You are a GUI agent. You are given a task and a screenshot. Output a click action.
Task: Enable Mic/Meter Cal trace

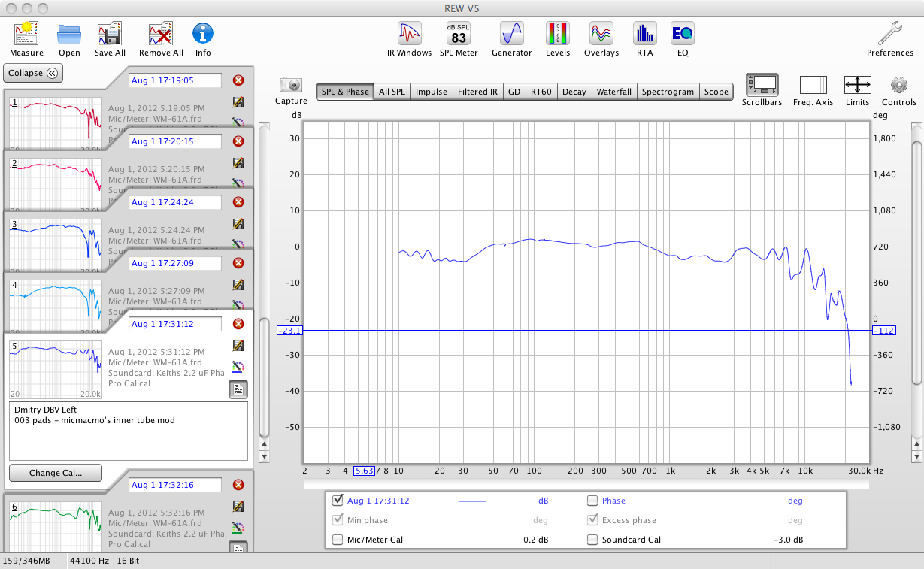[x=338, y=539]
